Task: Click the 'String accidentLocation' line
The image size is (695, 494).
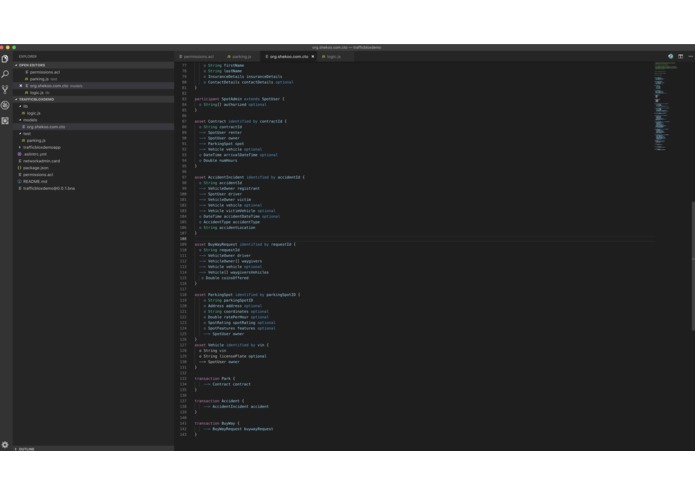Action: click(x=227, y=227)
